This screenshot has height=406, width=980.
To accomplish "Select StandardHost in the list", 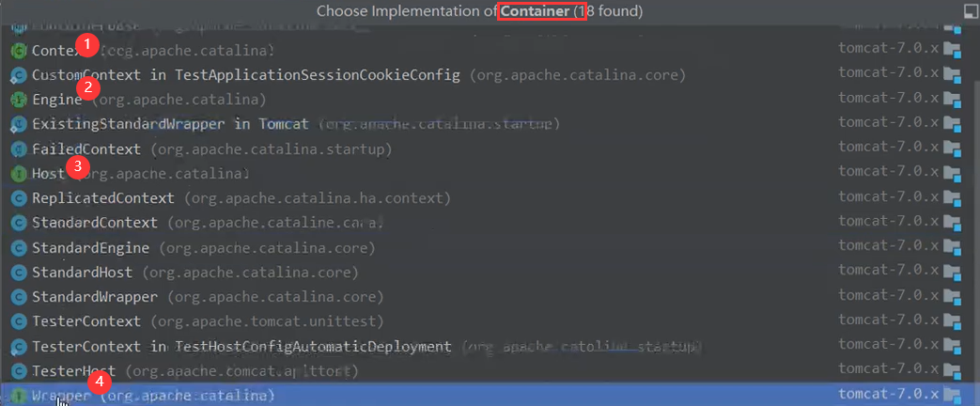I will point(485,273).
